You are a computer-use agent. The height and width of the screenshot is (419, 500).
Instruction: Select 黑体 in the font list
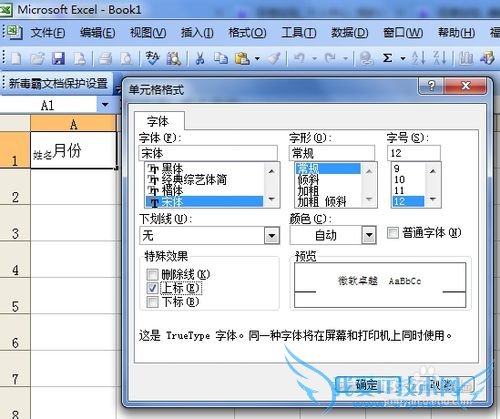[204, 168]
